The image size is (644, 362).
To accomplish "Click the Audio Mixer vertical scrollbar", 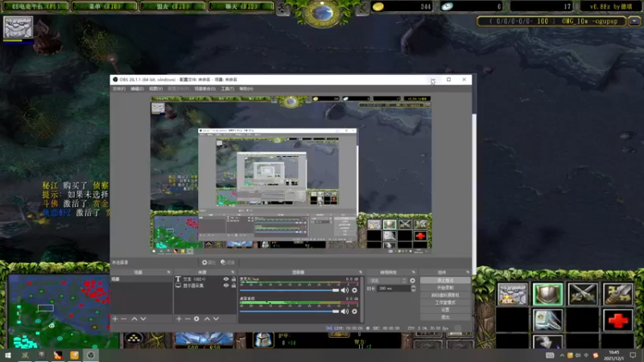I will click(361, 298).
